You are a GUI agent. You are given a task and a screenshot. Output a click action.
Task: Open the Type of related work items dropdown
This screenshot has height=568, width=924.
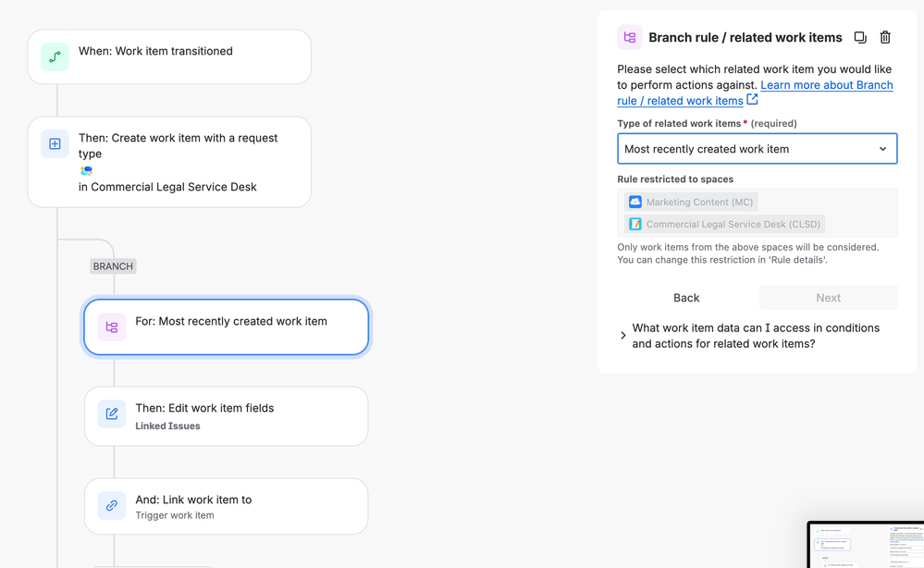[x=757, y=149]
